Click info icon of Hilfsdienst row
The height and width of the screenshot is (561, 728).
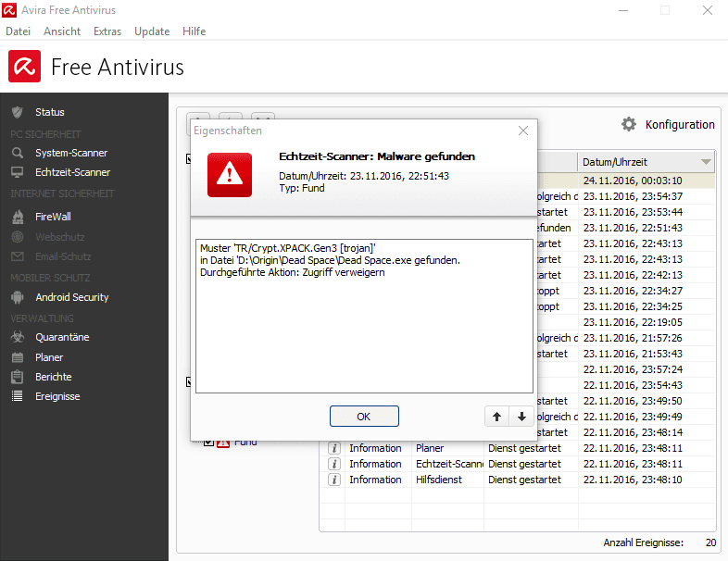334,480
